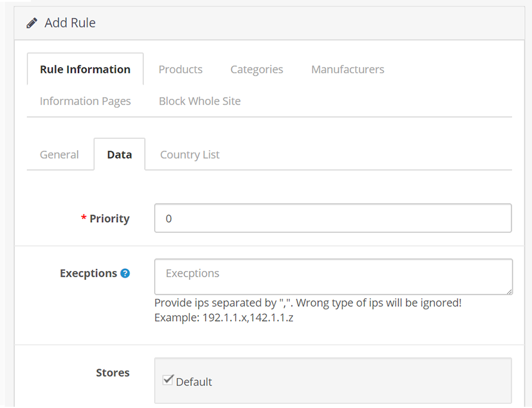The height and width of the screenshot is (408, 532).
Task: Open the Block Whole Site tab
Action: [200, 101]
